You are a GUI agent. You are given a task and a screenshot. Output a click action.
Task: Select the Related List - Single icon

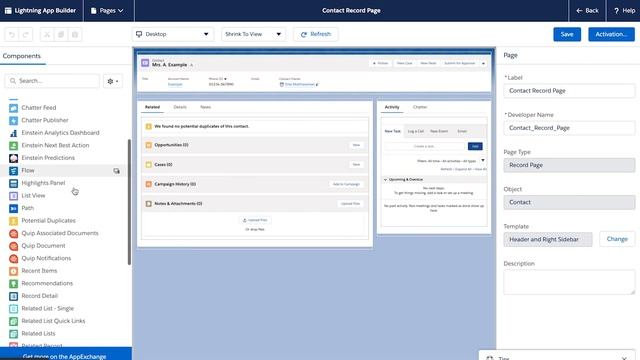(x=13, y=309)
